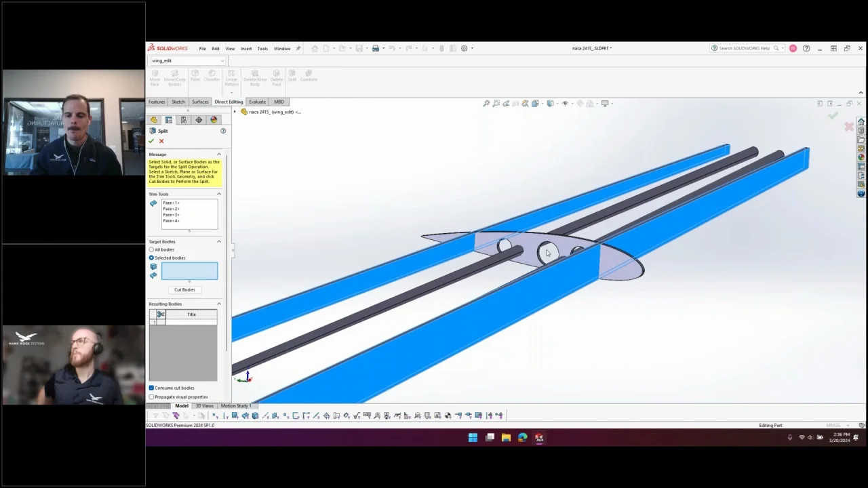Expand the naca 2415 flyout tree
The width and height of the screenshot is (868, 488).
point(235,112)
